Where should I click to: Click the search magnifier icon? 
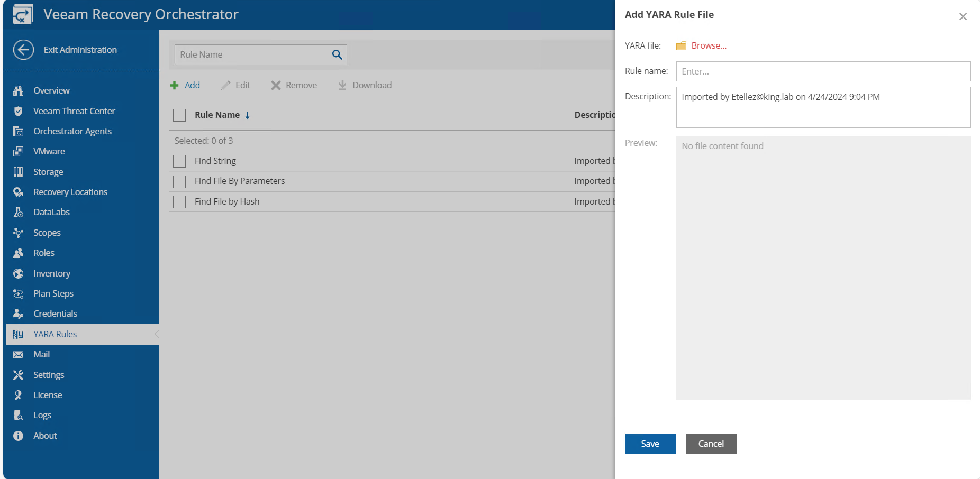tap(337, 54)
